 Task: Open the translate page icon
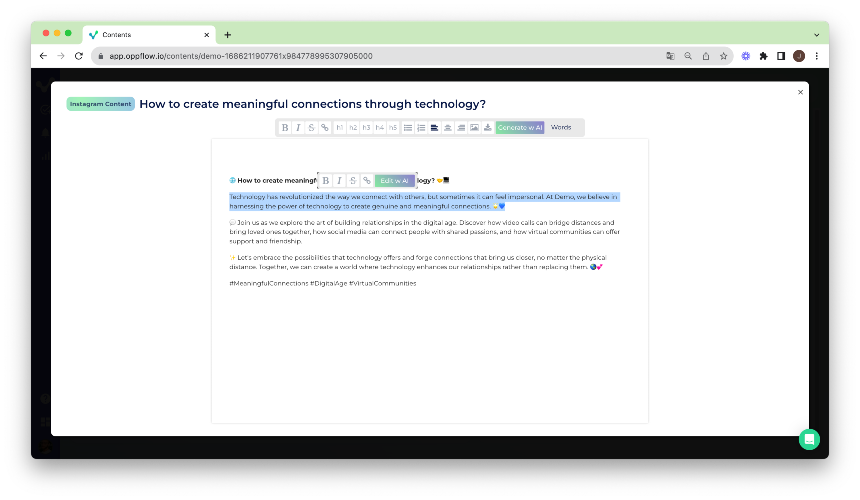click(670, 56)
